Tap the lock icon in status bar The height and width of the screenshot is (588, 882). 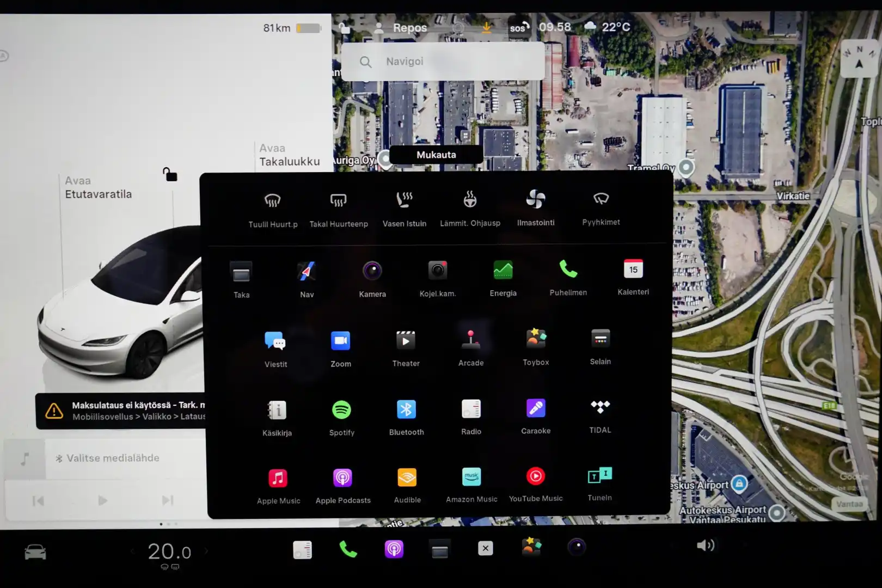[344, 28]
